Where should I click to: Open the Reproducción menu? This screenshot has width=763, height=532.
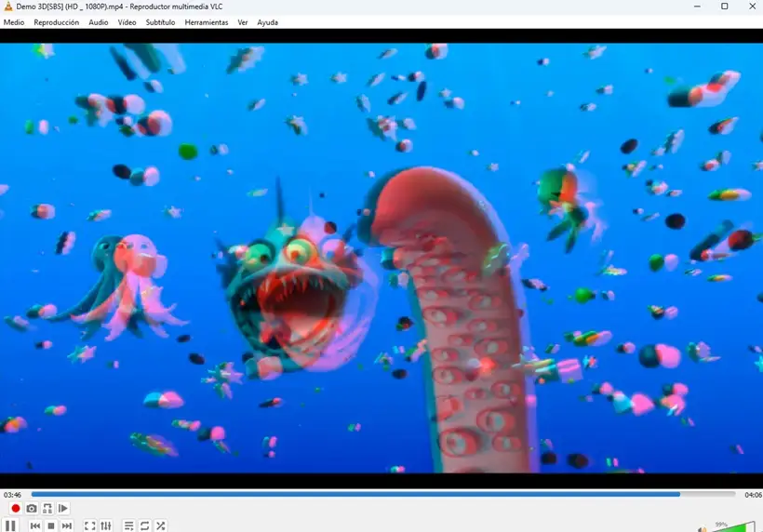click(57, 22)
